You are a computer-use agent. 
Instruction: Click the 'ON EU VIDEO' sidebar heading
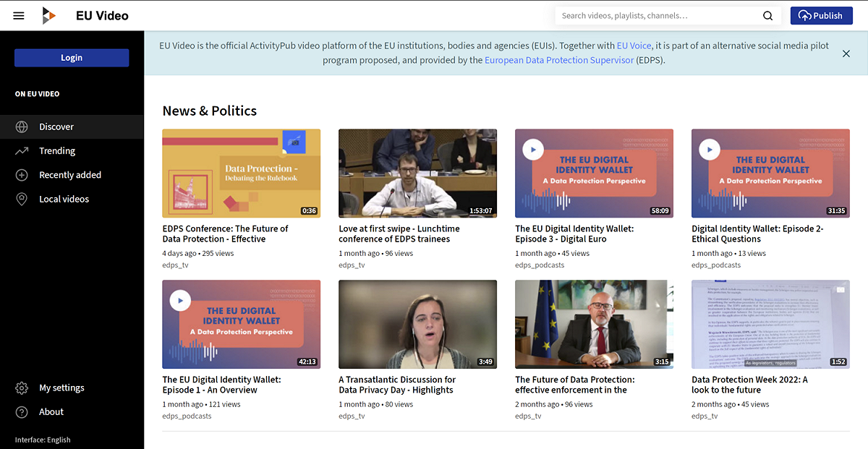pyautogui.click(x=37, y=94)
